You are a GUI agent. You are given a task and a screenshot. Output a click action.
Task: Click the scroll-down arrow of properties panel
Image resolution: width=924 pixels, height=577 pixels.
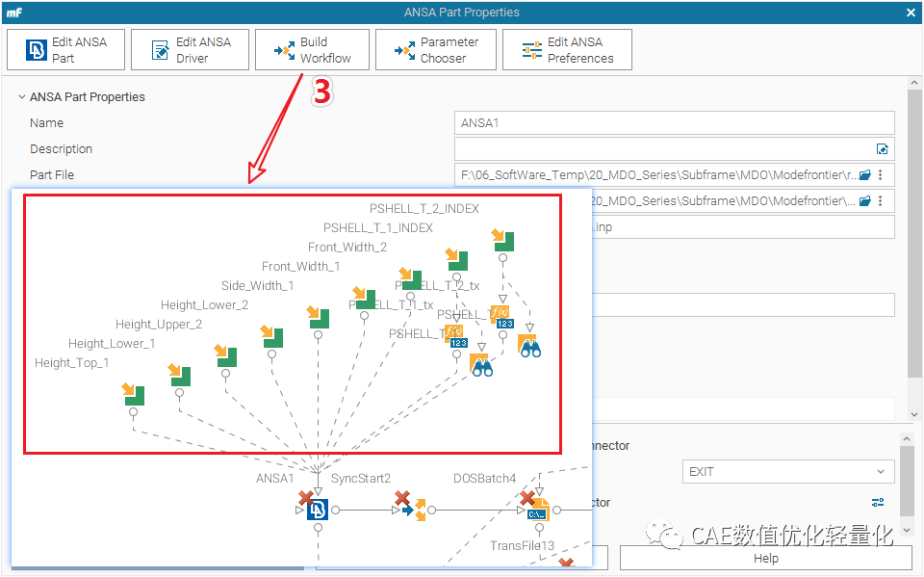(914, 414)
